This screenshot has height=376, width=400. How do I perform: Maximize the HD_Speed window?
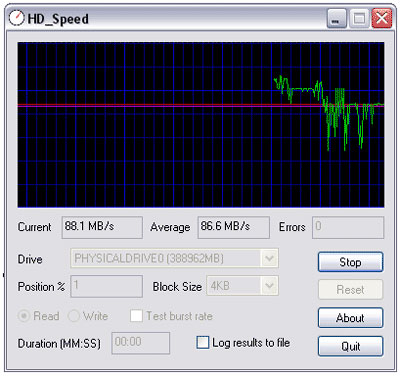tap(359, 18)
